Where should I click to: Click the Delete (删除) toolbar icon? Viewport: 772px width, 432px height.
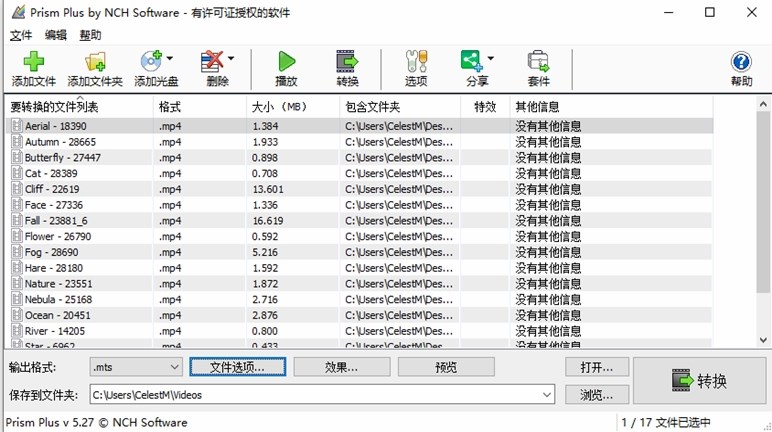tap(212, 62)
